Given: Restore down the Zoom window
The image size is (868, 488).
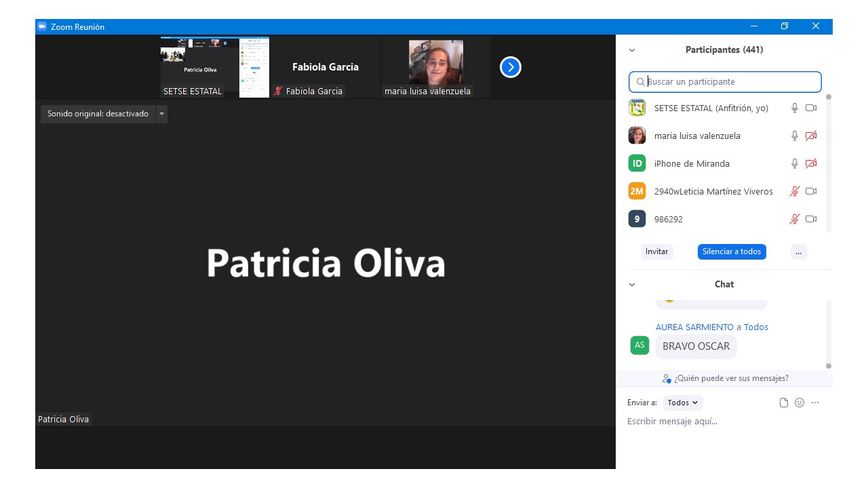Looking at the screenshot, I should (785, 26).
